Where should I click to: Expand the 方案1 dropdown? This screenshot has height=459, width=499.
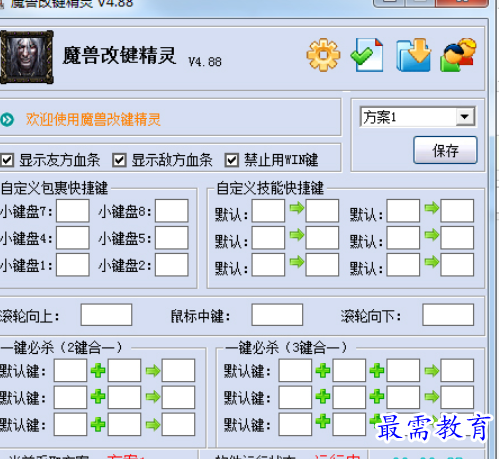tap(465, 117)
